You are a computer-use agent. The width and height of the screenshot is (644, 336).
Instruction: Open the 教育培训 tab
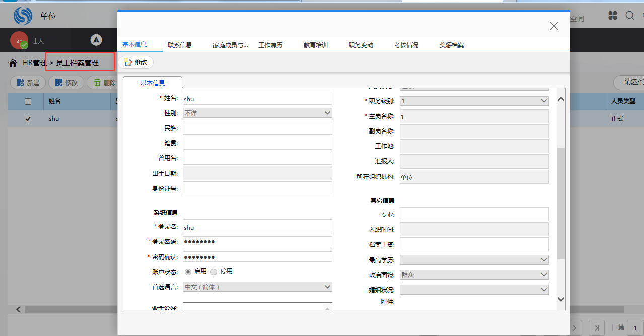316,45
